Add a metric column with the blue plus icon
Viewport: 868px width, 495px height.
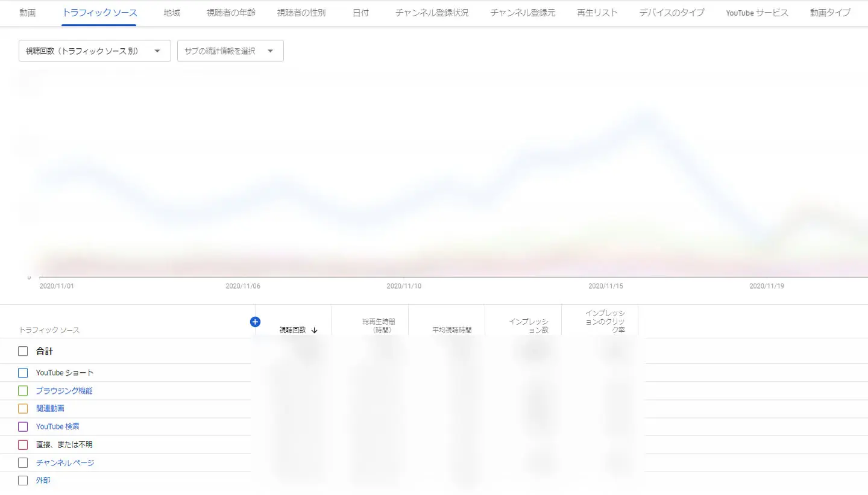pyautogui.click(x=255, y=322)
